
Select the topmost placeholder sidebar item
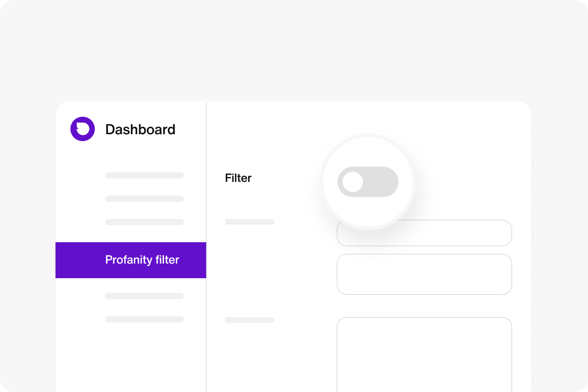[145, 175]
